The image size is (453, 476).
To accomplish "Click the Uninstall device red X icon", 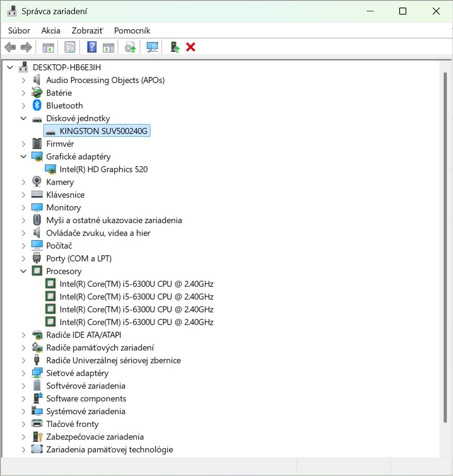I will click(x=191, y=47).
